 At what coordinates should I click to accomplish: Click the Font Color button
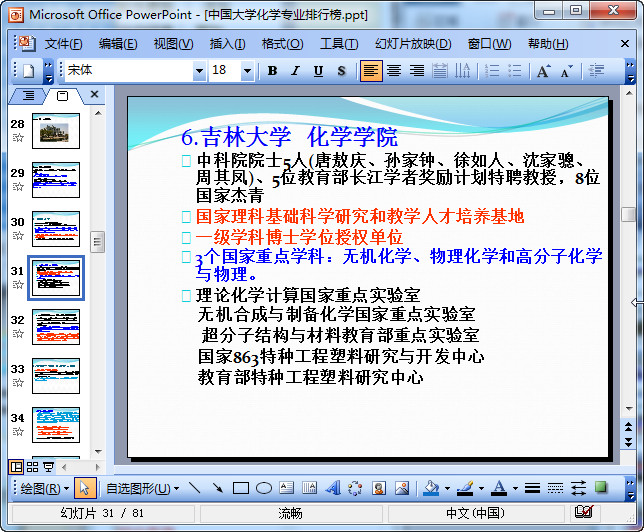point(499,488)
